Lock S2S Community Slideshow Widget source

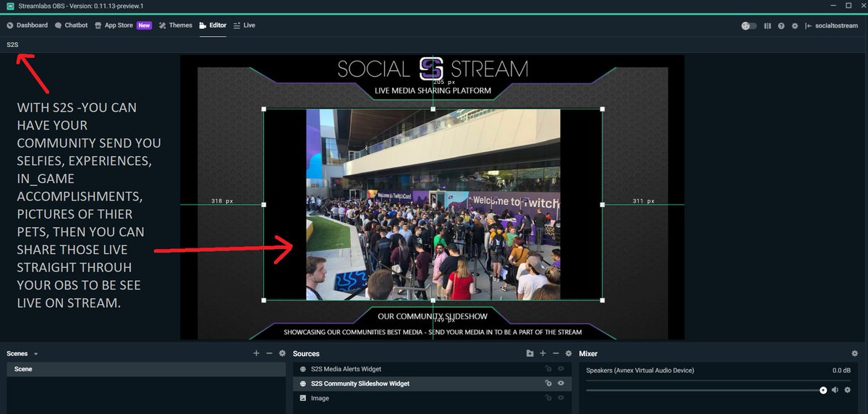(549, 384)
